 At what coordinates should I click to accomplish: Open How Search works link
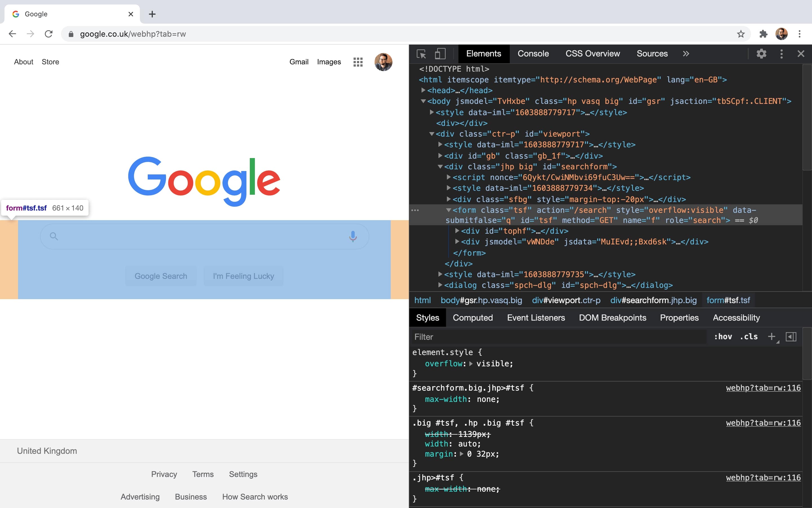[x=255, y=497]
